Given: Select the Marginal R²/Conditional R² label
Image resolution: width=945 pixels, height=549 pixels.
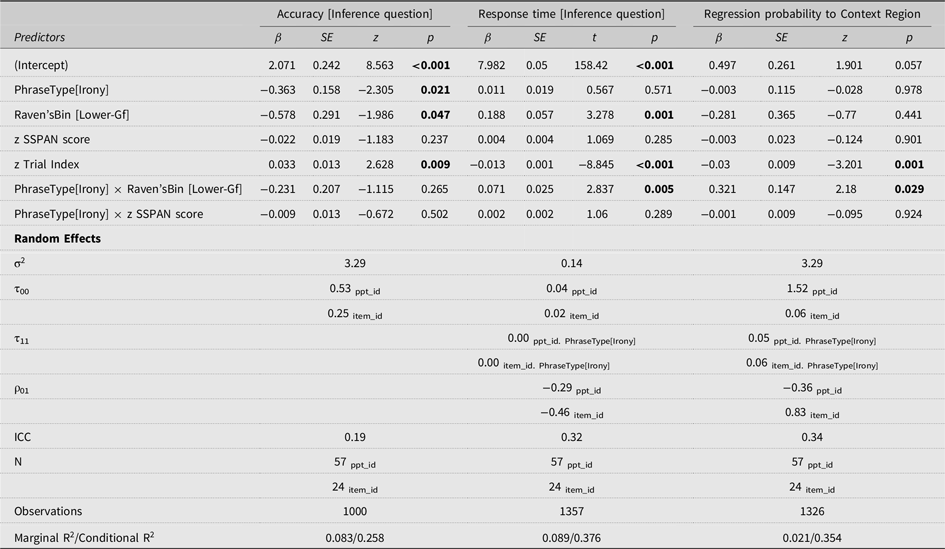Looking at the screenshot, I should click(84, 538).
